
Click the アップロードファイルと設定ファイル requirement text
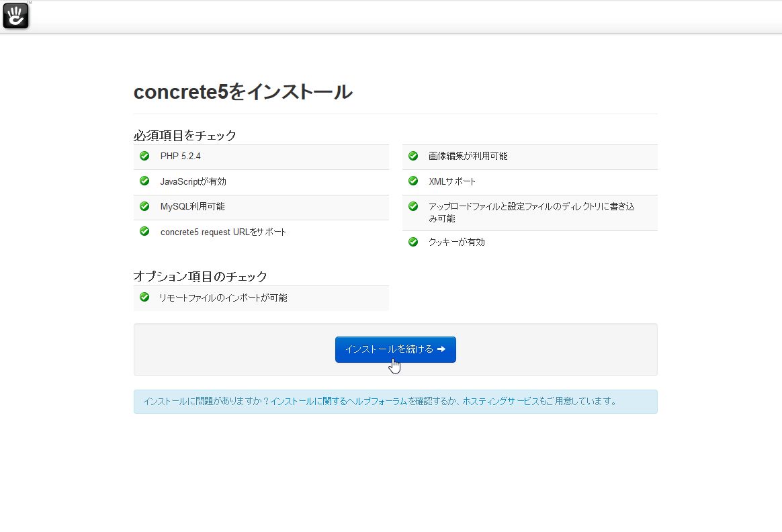pos(531,212)
